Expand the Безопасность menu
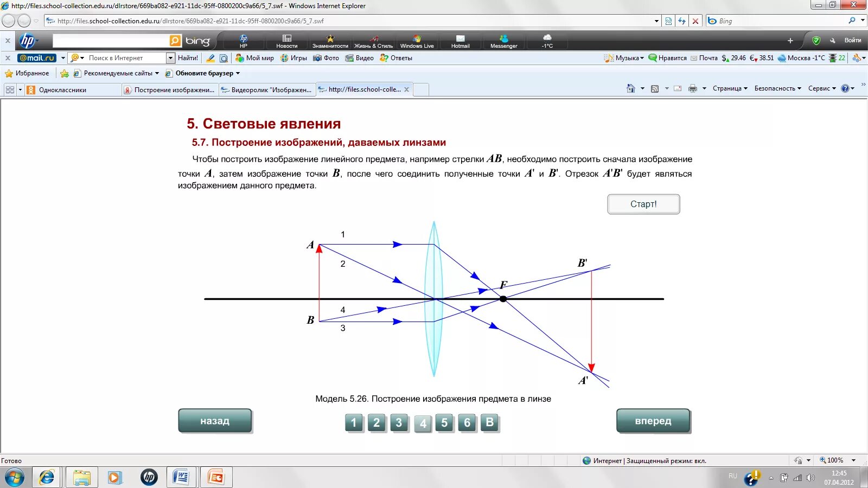868x488 pixels. coord(777,88)
